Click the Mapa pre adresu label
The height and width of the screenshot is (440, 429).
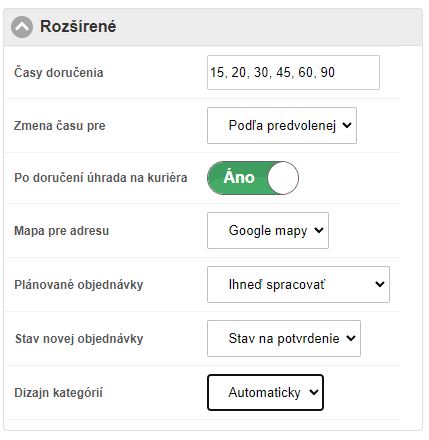[62, 231]
